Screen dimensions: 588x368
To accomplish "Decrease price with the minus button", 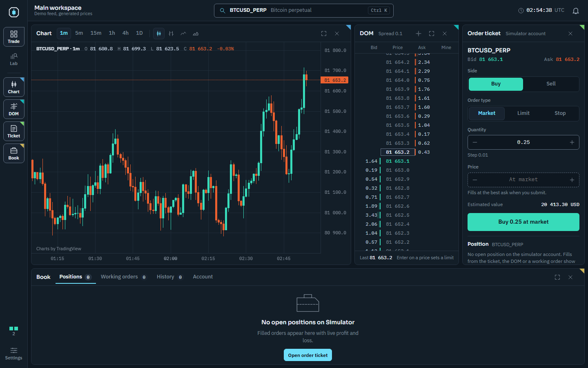I will 475,180.
